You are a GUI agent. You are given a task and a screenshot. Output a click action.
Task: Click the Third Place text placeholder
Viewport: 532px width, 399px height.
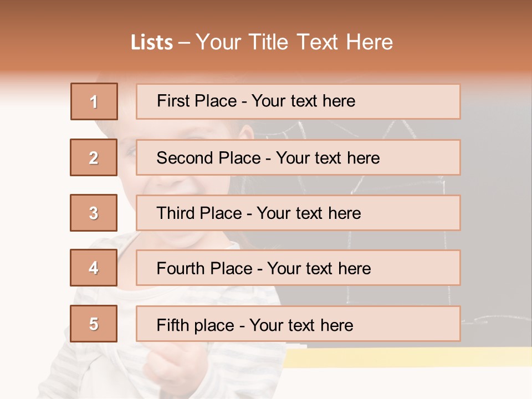(x=298, y=213)
